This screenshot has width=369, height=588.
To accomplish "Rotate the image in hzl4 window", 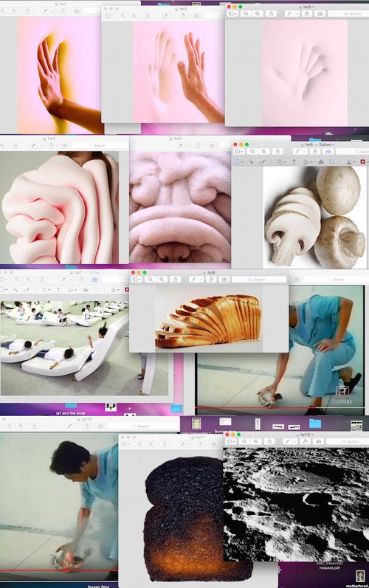I will [x=51, y=145].
